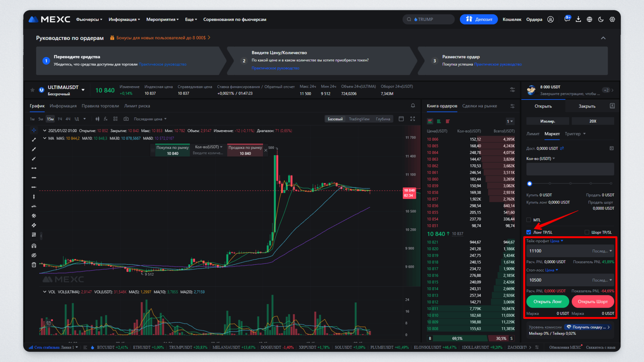The height and width of the screenshot is (362, 644).
Task: Click the Открыть Лонг button
Action: pos(547,301)
